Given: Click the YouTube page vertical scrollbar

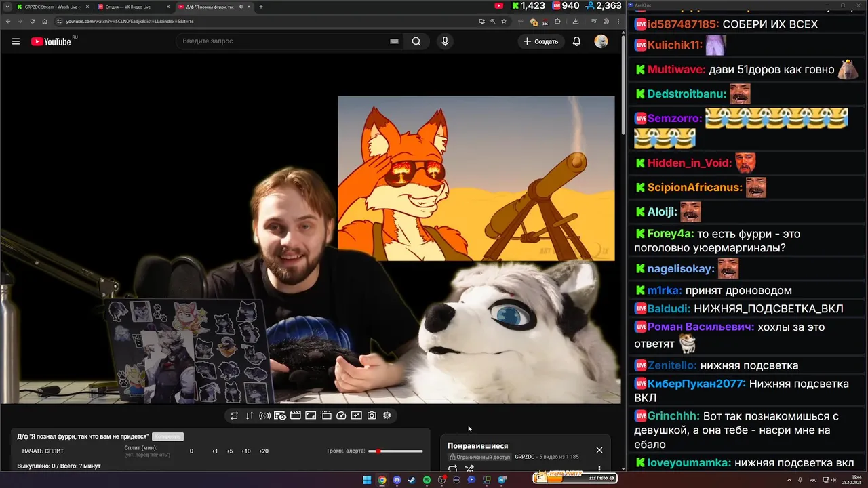Looking at the screenshot, I should click(623, 87).
